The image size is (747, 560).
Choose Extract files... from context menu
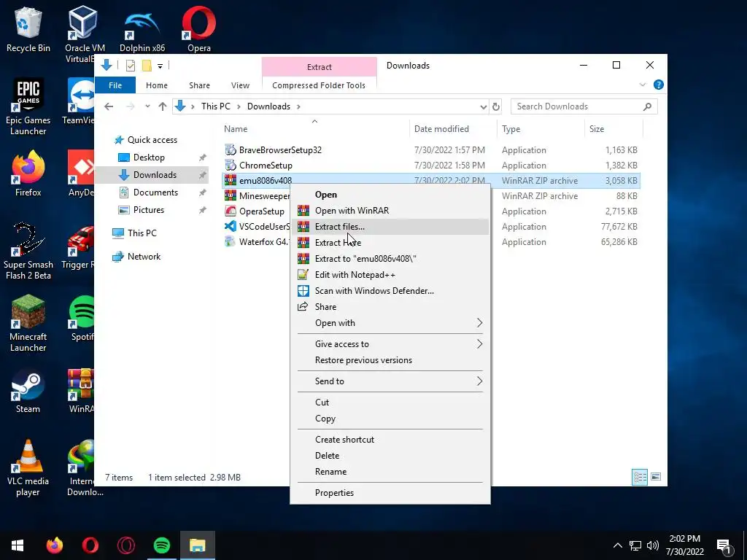[390, 227]
